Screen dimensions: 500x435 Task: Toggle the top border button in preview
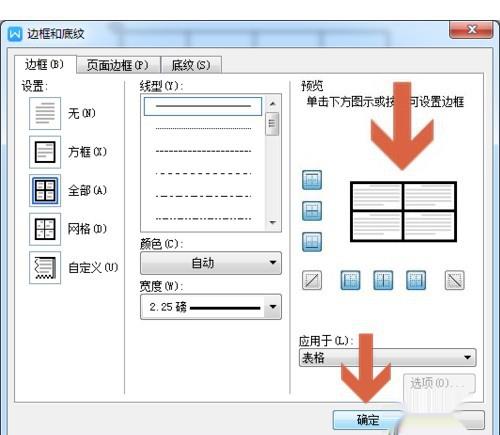(x=312, y=180)
